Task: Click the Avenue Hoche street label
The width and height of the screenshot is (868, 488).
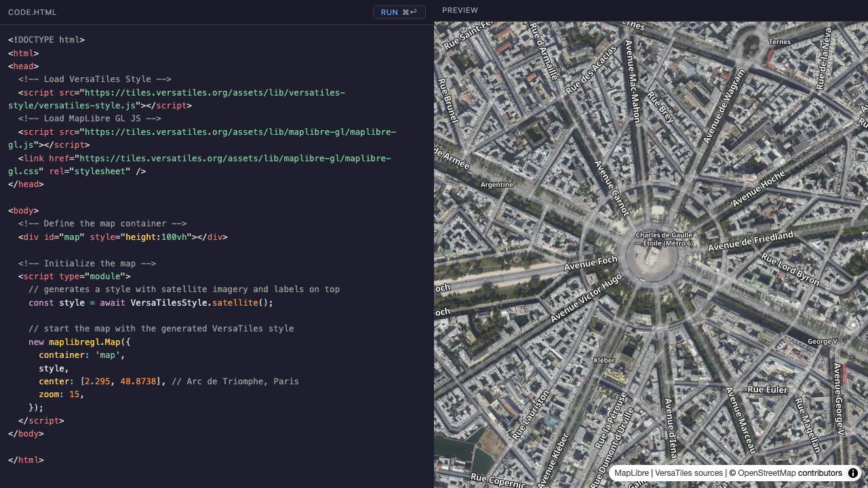Action: coord(758,188)
